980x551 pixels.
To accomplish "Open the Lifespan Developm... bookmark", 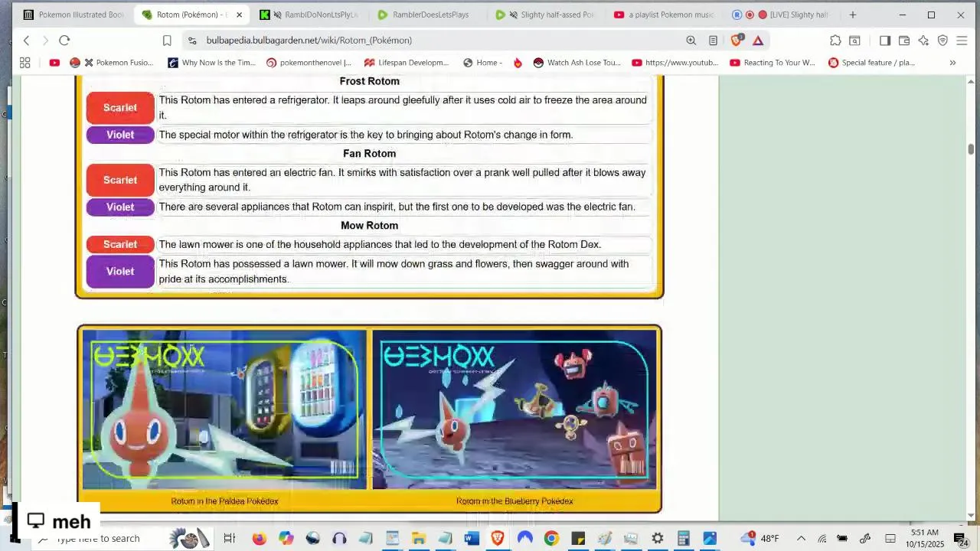I will point(407,63).
